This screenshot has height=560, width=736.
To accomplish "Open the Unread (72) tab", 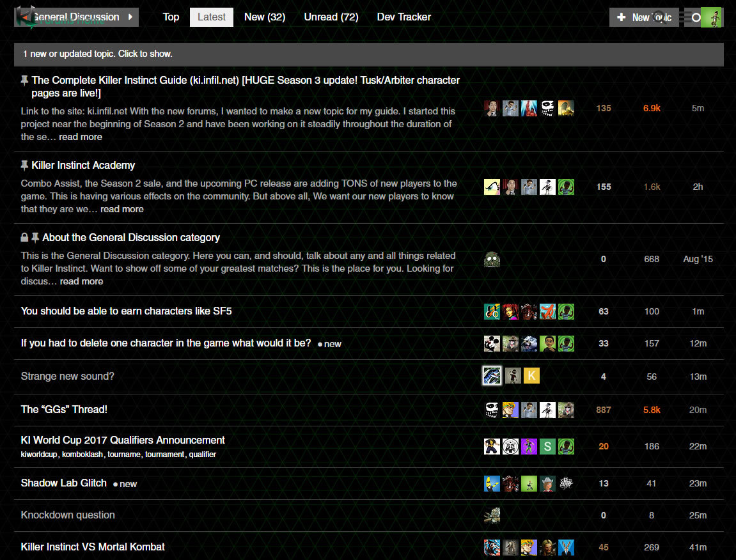I will coord(331,17).
